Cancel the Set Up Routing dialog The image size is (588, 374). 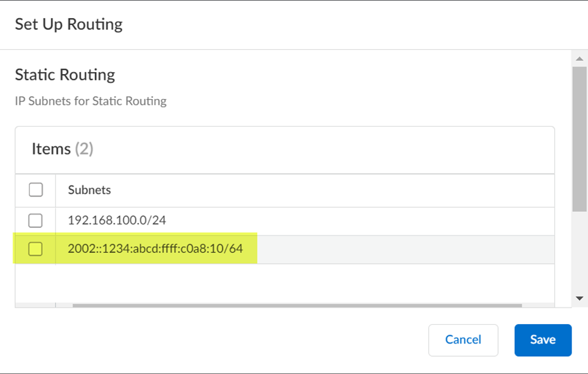463,339
